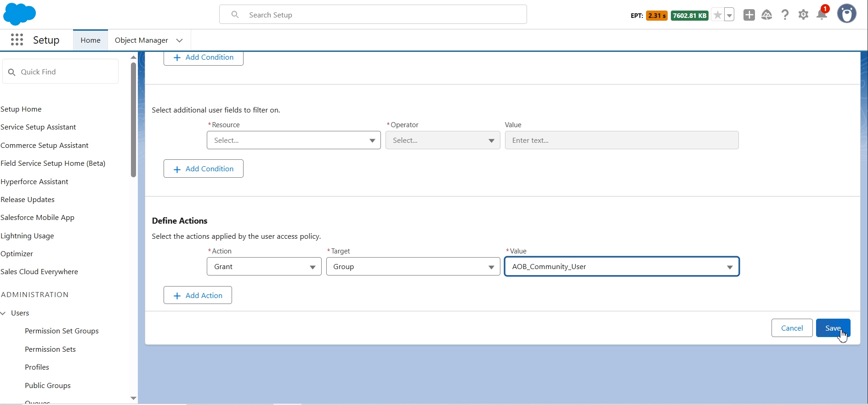Open Lightning Usage
The width and height of the screenshot is (868, 405).
tap(27, 236)
